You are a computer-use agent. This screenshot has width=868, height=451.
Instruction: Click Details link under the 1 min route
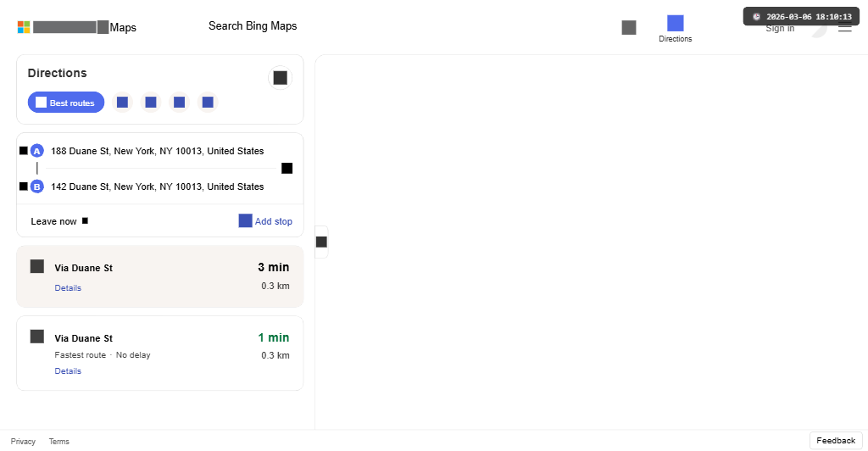tap(68, 371)
